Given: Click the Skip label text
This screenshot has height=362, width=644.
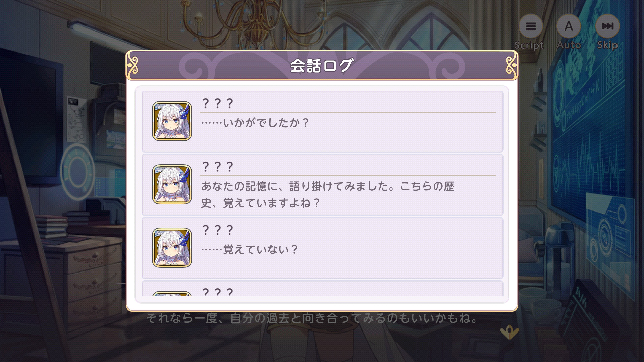Looking at the screenshot, I should click(x=607, y=45).
